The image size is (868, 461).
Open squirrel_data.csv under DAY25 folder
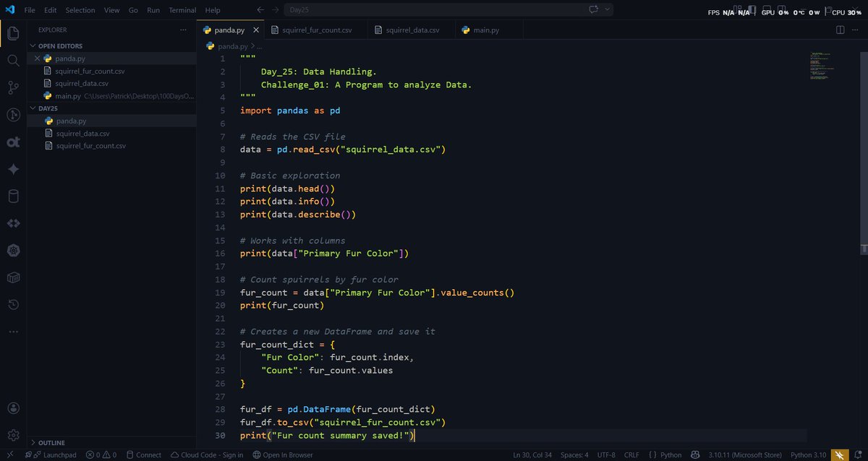[112, 133]
